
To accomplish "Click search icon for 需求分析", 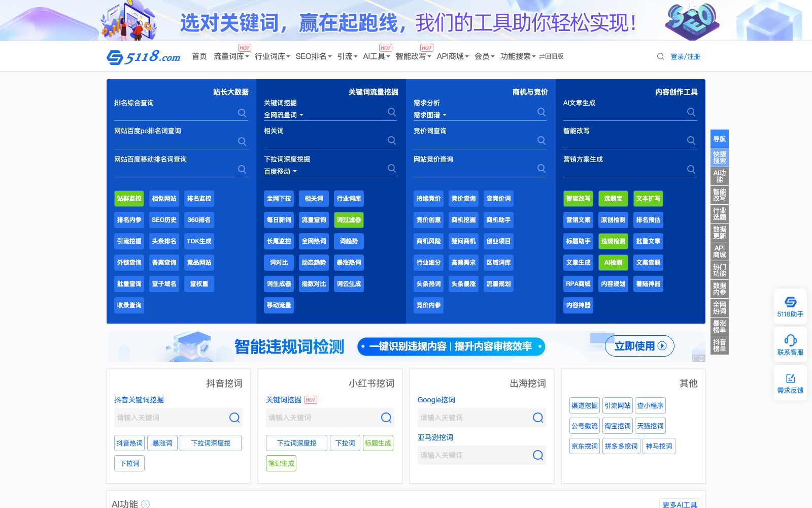I will point(542,112).
